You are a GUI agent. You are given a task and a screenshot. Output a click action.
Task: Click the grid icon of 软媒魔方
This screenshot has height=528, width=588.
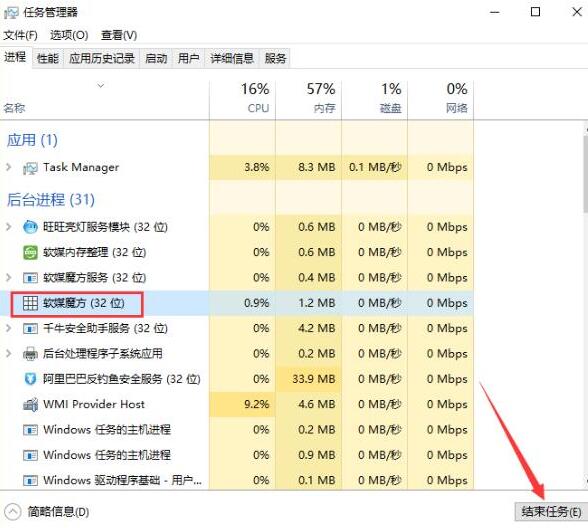(x=30, y=303)
